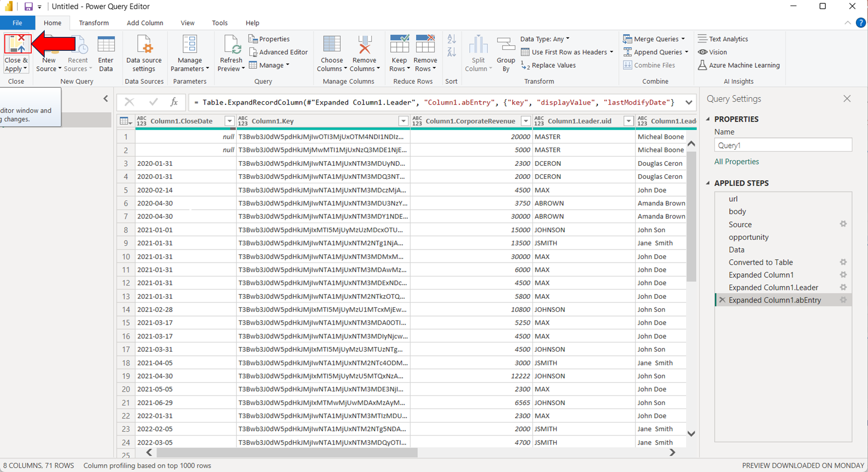The width and height of the screenshot is (868, 472).
Task: Click the All Properties link
Action: [x=736, y=162]
